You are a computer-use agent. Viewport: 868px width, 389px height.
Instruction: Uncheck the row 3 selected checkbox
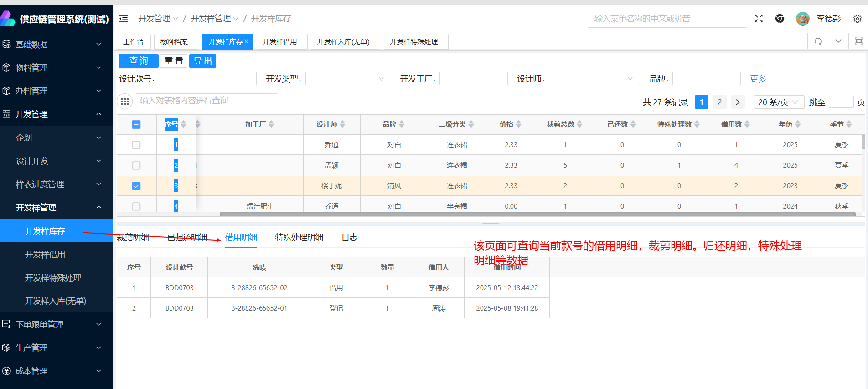click(136, 186)
